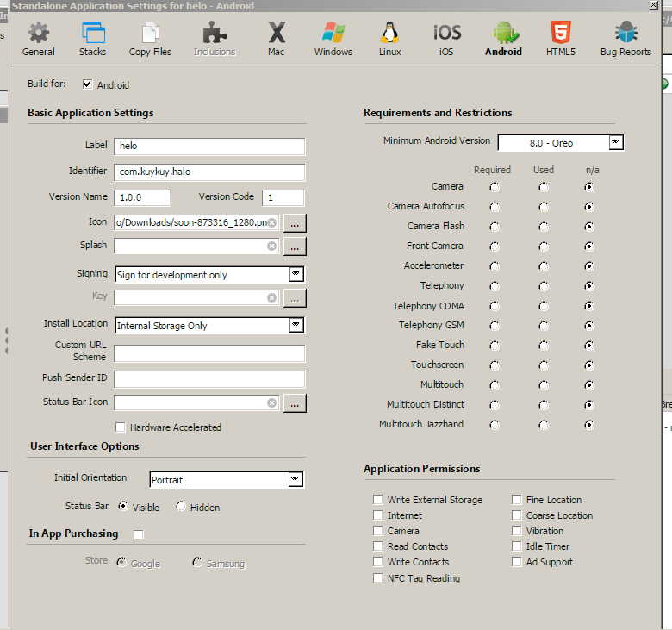Browse for an Icon file

[x=295, y=222]
